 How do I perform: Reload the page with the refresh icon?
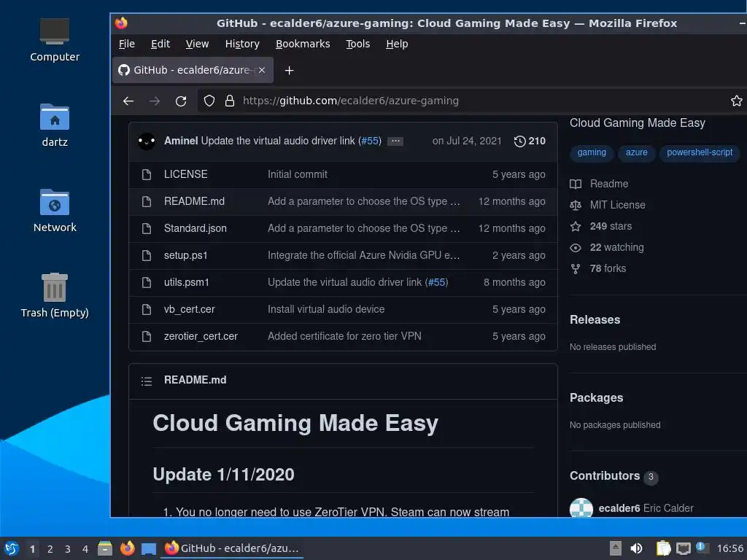[x=181, y=101]
